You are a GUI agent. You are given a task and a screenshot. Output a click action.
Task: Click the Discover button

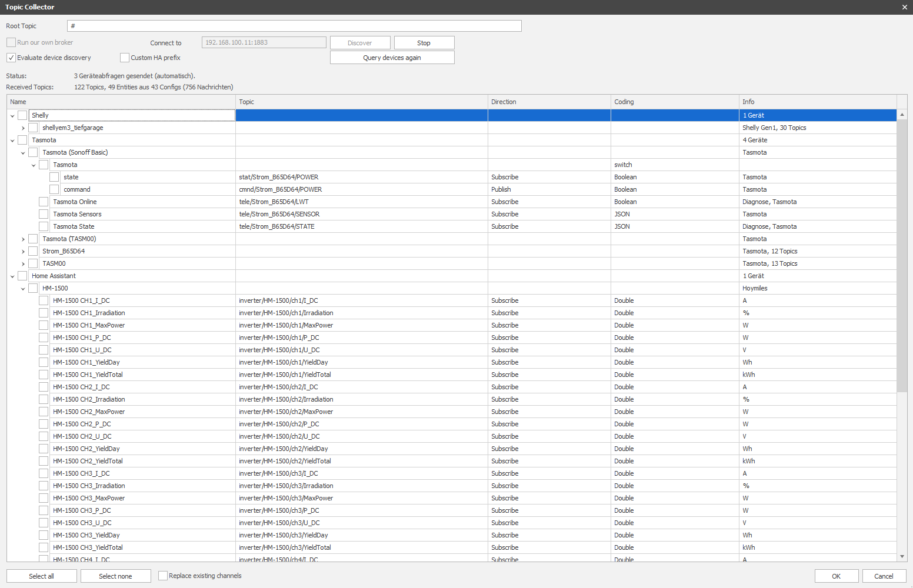[359, 43]
